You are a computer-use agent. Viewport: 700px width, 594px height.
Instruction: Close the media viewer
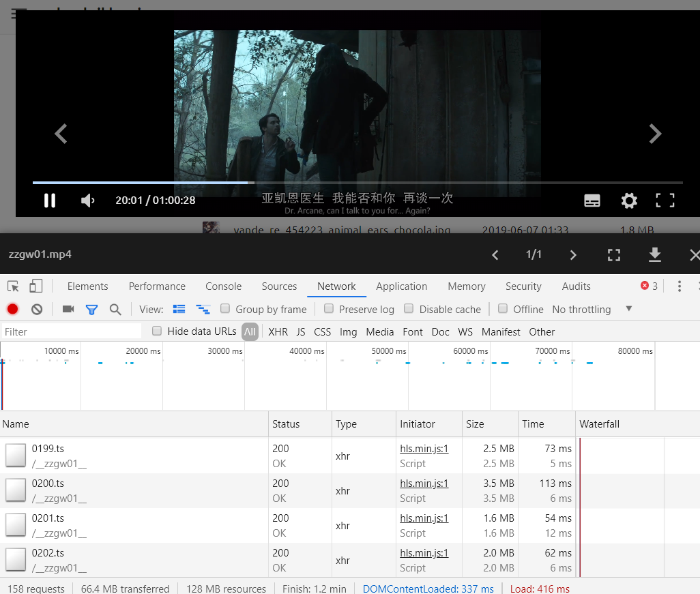[695, 255]
